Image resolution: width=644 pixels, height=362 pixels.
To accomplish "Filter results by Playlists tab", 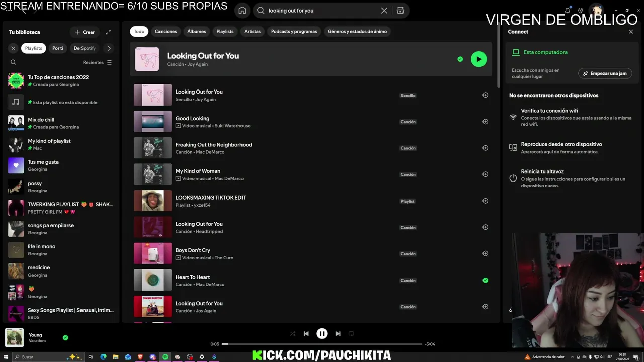I will click(225, 31).
